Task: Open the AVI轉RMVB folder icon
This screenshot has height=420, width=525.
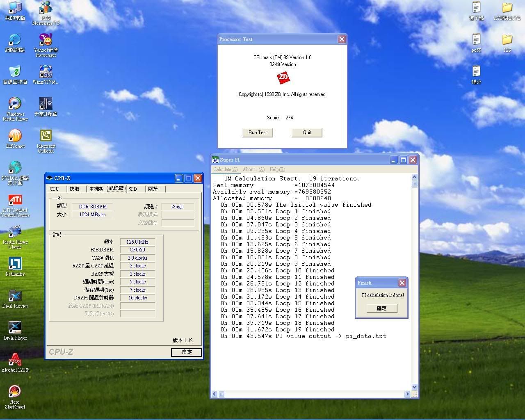Action: tap(507, 11)
